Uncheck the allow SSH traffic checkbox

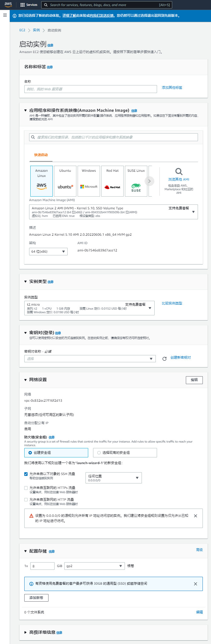coord(26,474)
